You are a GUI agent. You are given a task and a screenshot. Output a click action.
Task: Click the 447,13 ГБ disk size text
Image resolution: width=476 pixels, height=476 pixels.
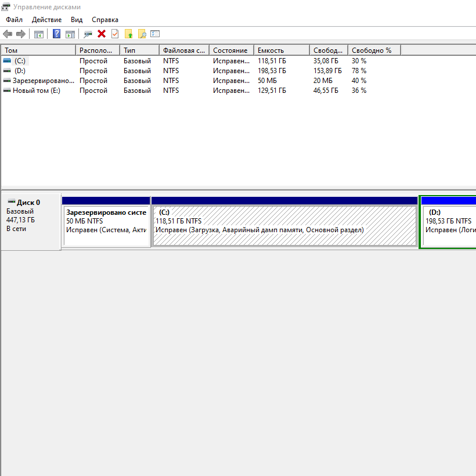click(x=20, y=220)
